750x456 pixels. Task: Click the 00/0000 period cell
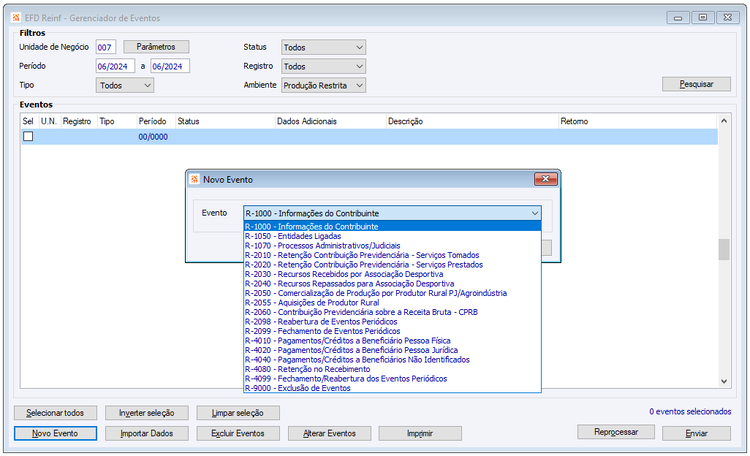click(153, 137)
